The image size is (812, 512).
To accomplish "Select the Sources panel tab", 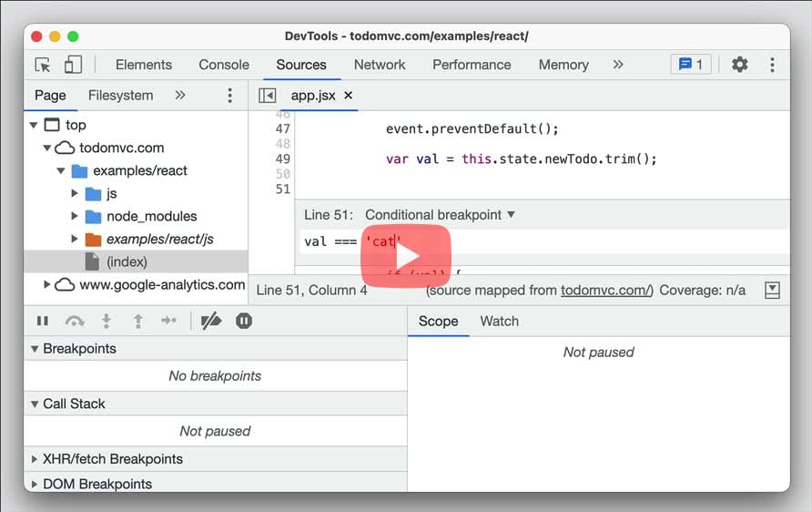I will pyautogui.click(x=301, y=65).
